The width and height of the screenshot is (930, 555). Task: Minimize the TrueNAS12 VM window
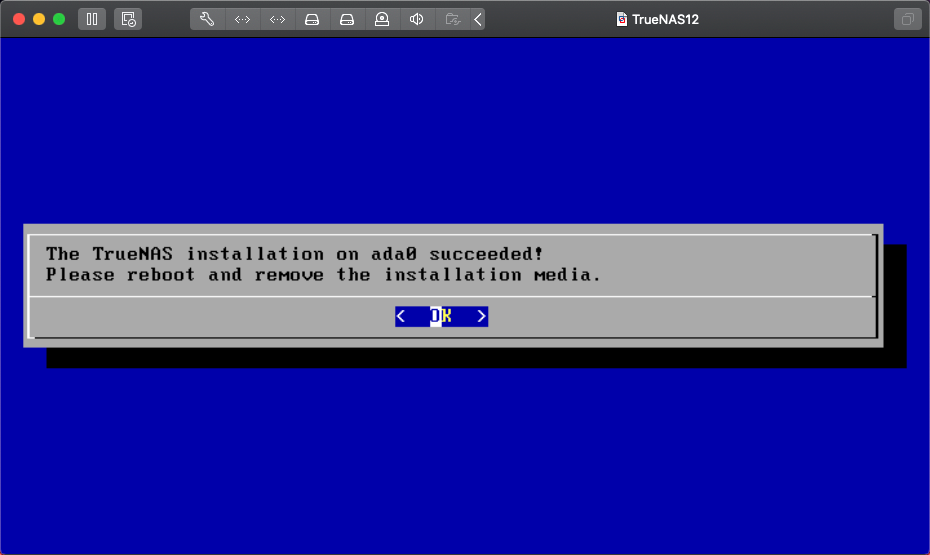[39, 19]
